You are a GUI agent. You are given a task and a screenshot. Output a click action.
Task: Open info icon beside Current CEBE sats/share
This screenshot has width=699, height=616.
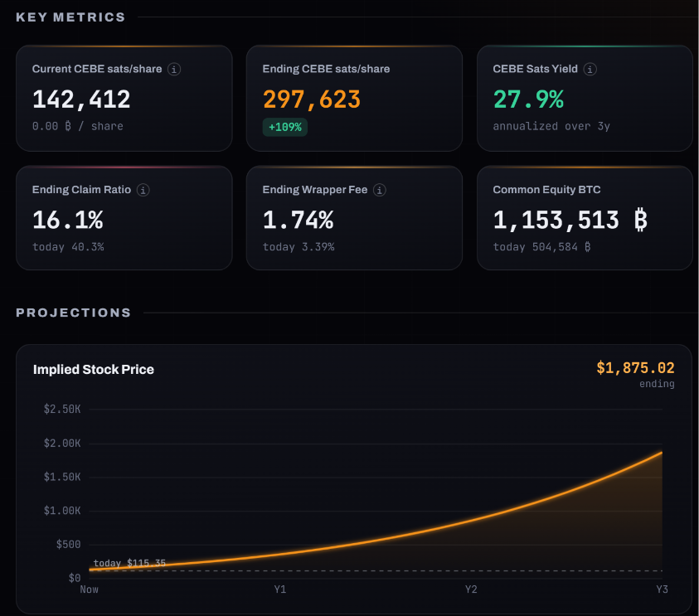[x=174, y=69]
